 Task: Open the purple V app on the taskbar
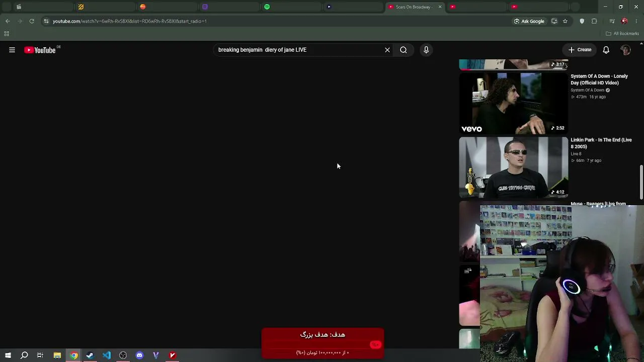[x=156, y=355]
